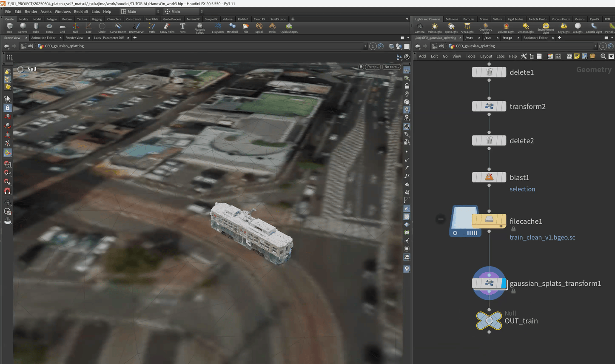Screen dimensions: 615x364
Task: Open the Persp viewport dropdown
Action: tap(373, 67)
